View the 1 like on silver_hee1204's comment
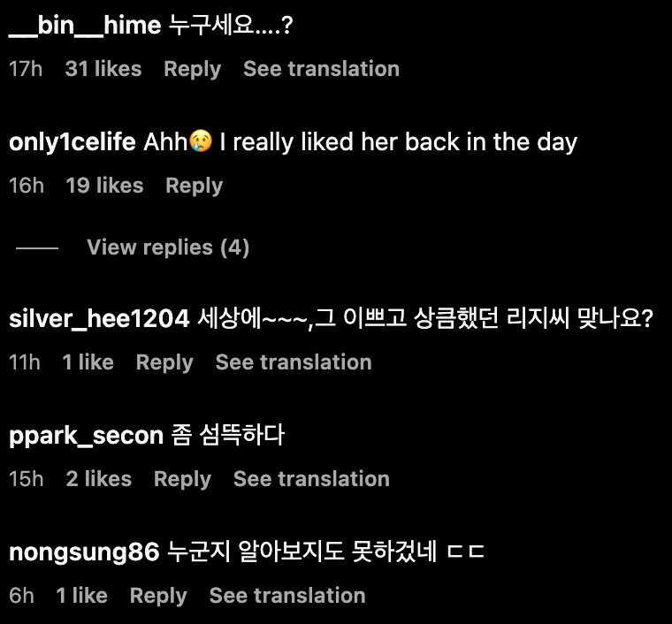Screen dimensions: 672x624 88,362
